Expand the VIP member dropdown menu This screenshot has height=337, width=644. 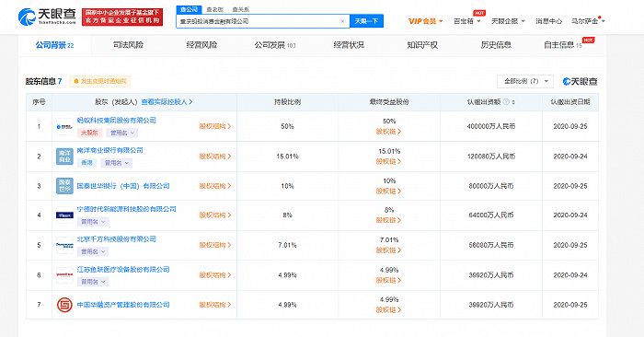[425, 21]
